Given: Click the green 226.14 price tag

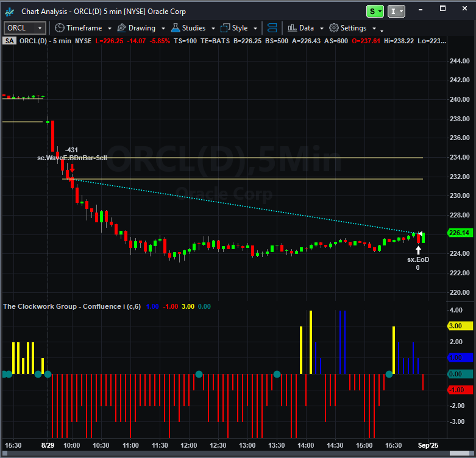Looking at the screenshot, I should click(x=460, y=233).
